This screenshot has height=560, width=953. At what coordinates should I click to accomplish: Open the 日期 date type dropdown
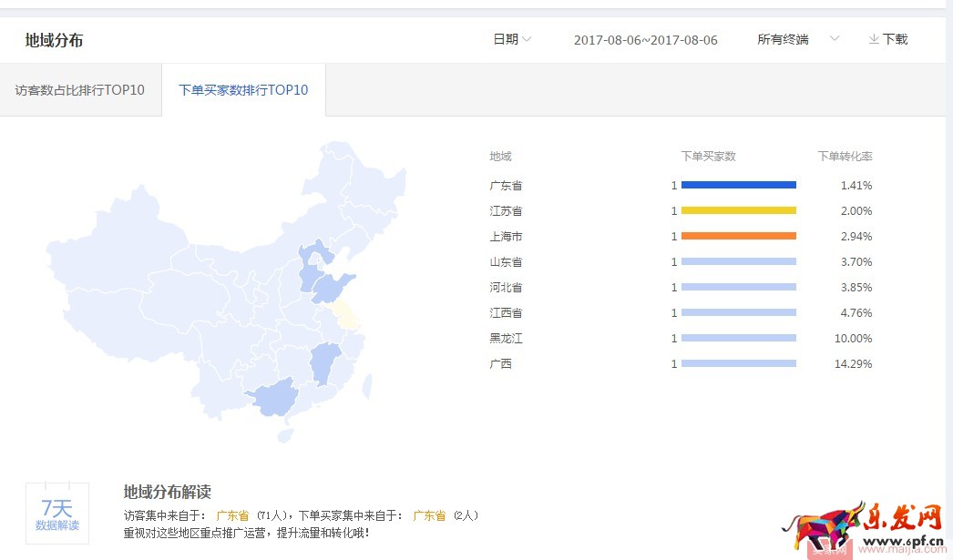[508, 39]
